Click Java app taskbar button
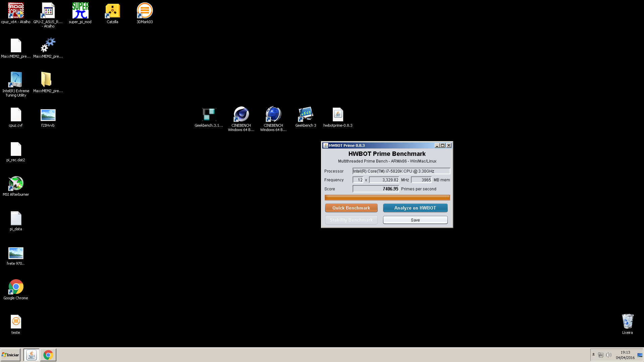The width and height of the screenshot is (644, 362). pyautogui.click(x=32, y=355)
